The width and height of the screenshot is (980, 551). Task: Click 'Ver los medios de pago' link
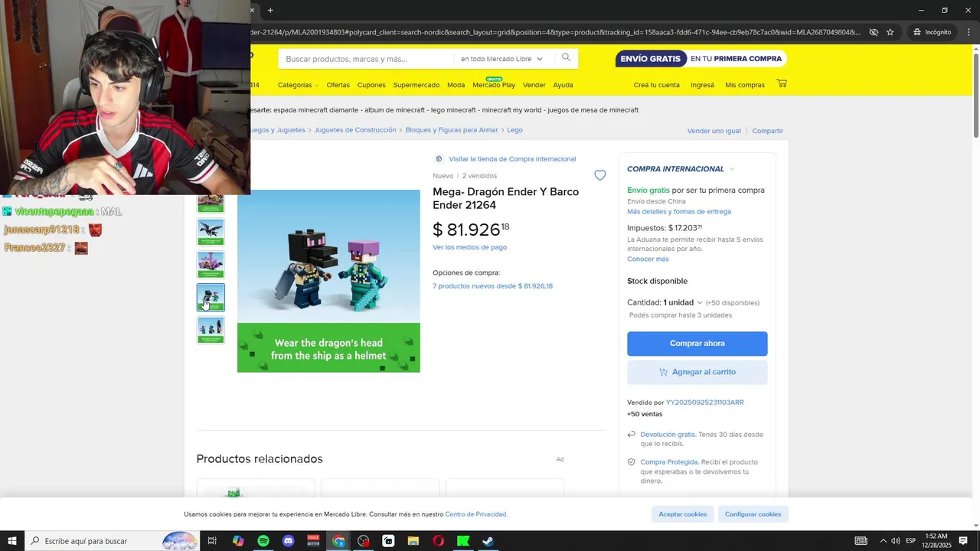tap(469, 247)
